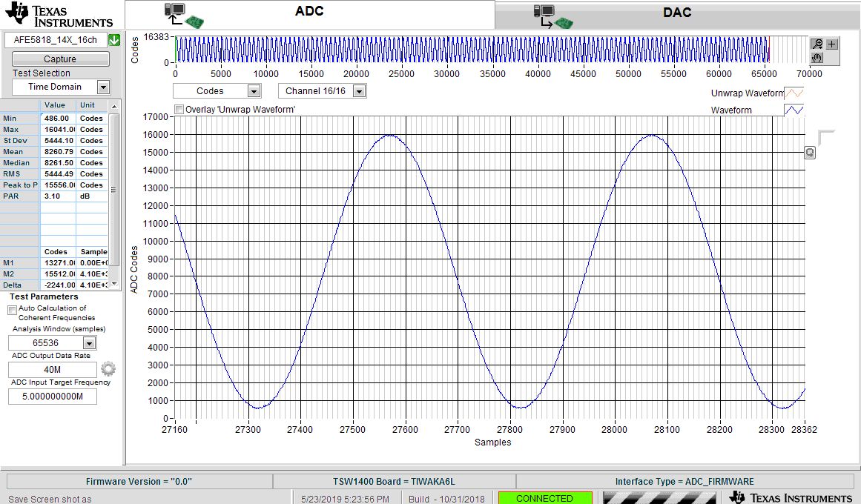
Task: Select the M2 marker codes value 15512
Action: (x=58, y=274)
